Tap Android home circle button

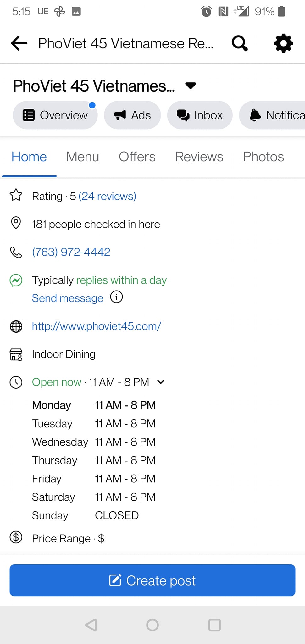(152, 625)
